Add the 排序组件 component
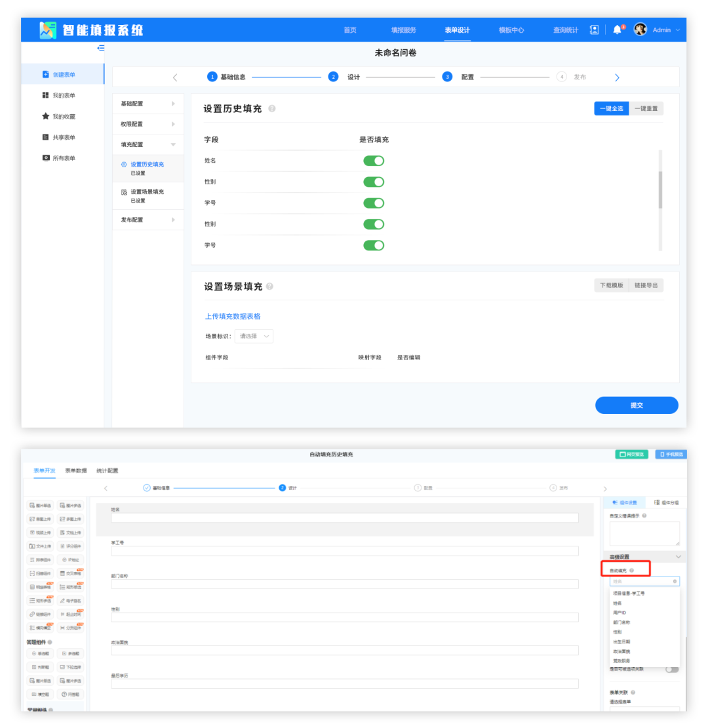 point(41,560)
